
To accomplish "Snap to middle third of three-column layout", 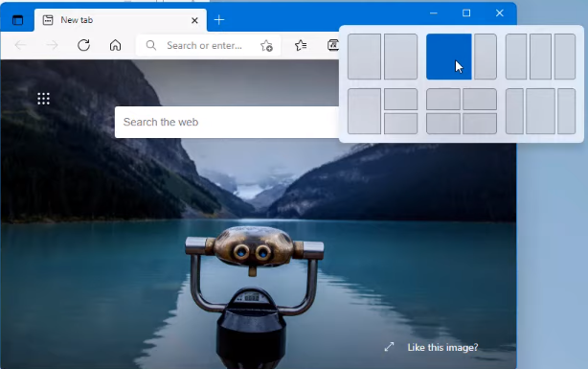I will [540, 57].
